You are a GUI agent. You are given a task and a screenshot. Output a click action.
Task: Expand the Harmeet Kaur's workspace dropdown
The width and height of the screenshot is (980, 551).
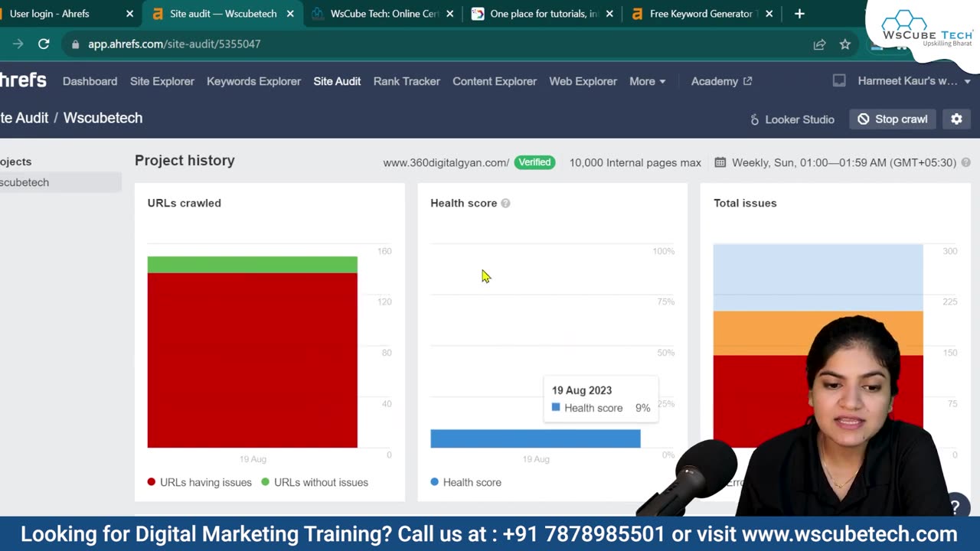pos(914,81)
